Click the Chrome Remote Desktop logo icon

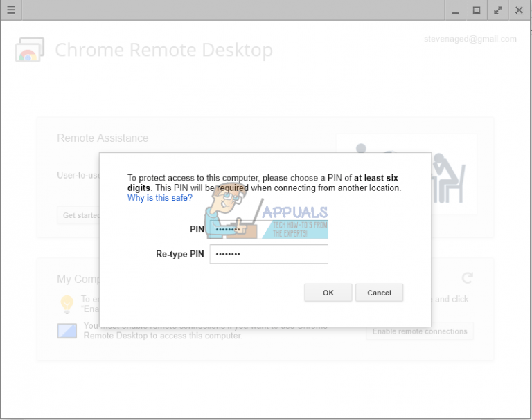click(x=30, y=50)
